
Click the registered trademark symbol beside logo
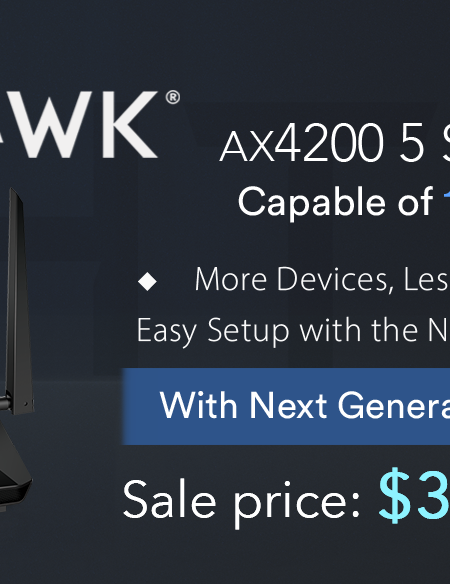[x=172, y=98]
